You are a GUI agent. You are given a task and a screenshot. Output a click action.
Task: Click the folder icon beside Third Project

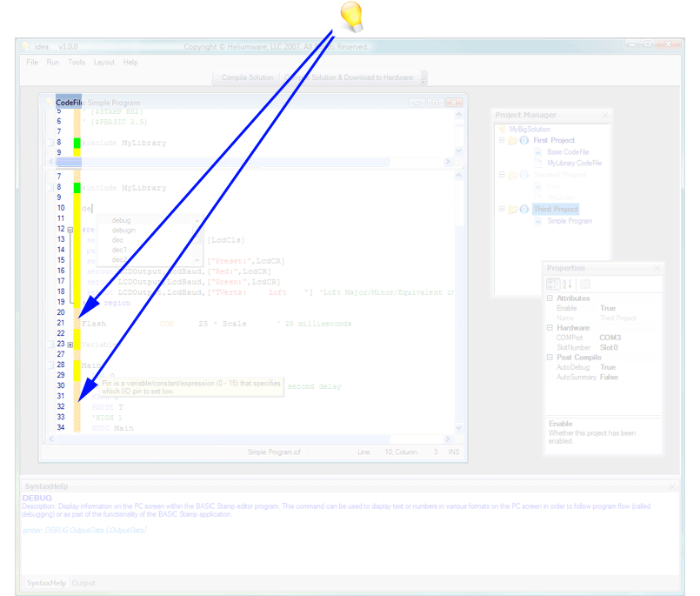513,209
